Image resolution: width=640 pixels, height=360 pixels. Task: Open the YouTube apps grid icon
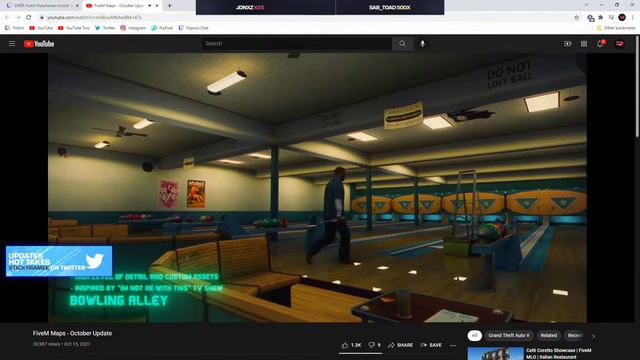click(x=584, y=44)
